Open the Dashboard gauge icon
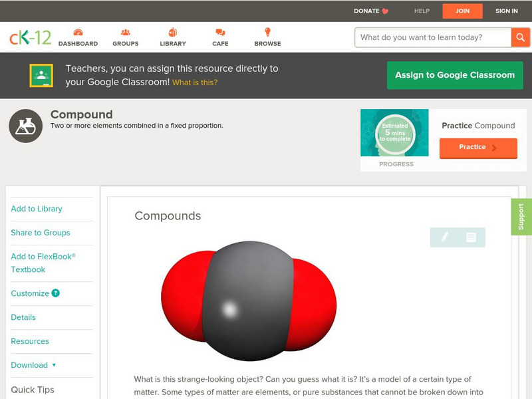 pyautogui.click(x=78, y=32)
